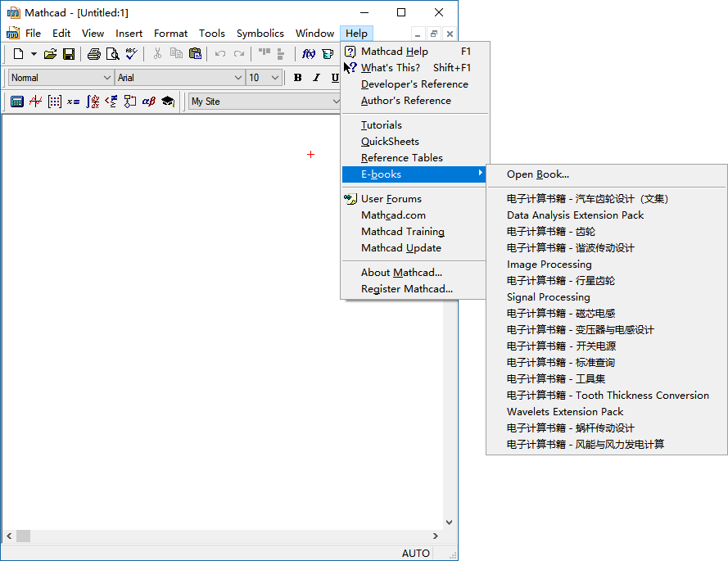Screen dimensions: 728x561
Task: Open Mathcad.com from the Help menu
Action: tap(414, 215)
